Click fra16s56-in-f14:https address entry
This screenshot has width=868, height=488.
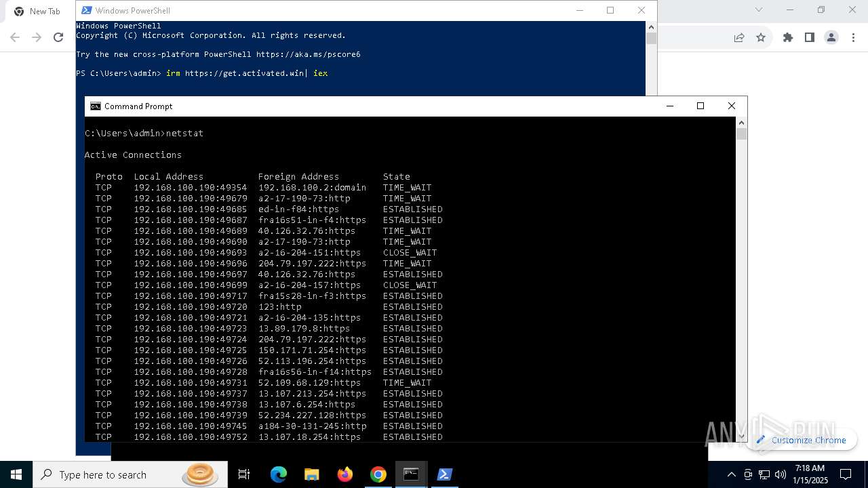[x=315, y=372]
